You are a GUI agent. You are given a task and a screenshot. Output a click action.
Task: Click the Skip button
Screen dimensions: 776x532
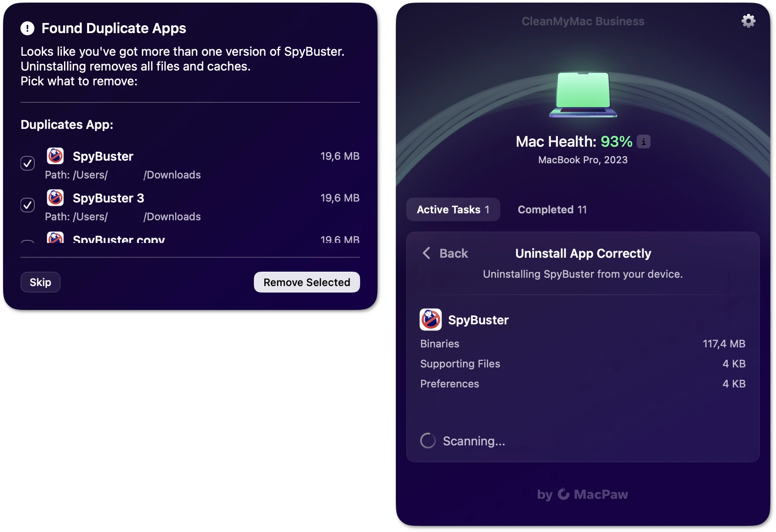(40, 282)
